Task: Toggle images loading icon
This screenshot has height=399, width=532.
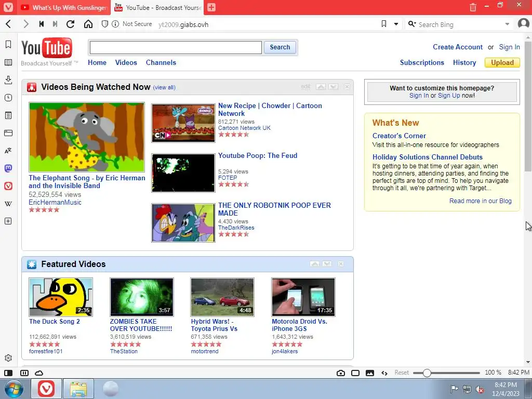Action: pyautogui.click(x=370, y=373)
